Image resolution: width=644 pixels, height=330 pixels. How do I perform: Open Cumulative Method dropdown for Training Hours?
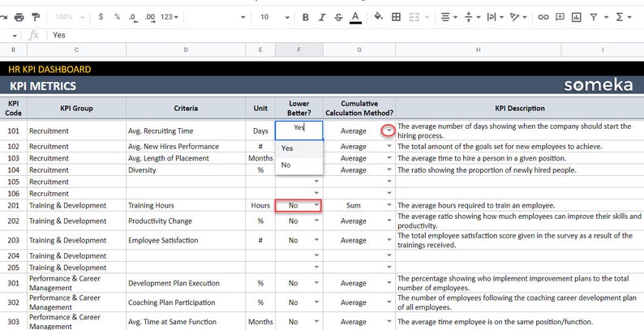click(389, 205)
